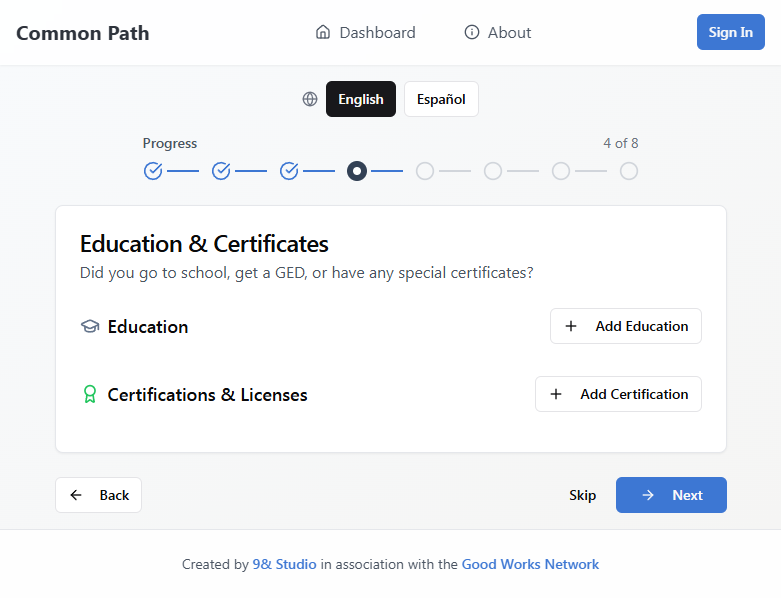Click the plus icon in Add Education
The height and width of the screenshot is (599, 781).
[571, 326]
